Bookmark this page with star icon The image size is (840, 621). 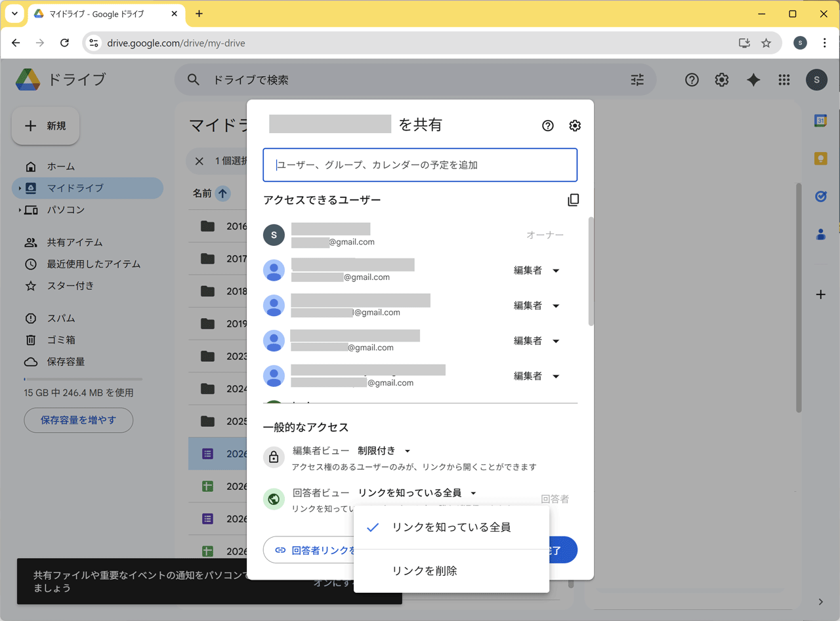click(x=766, y=43)
